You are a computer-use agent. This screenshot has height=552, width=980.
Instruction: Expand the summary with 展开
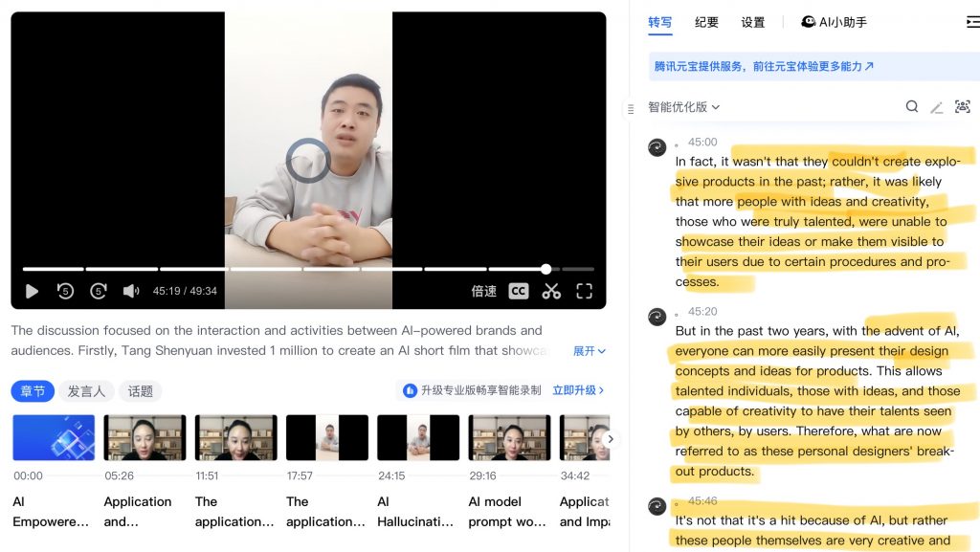(x=590, y=351)
